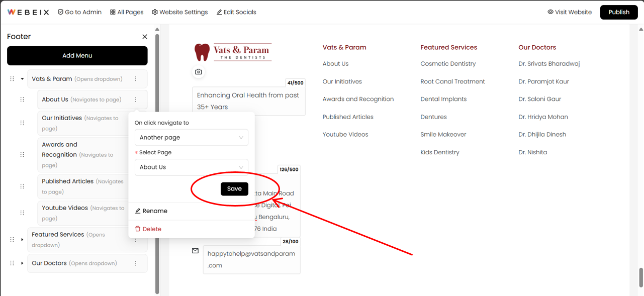Grab drag handle of Vats & Param menu

coord(12,79)
